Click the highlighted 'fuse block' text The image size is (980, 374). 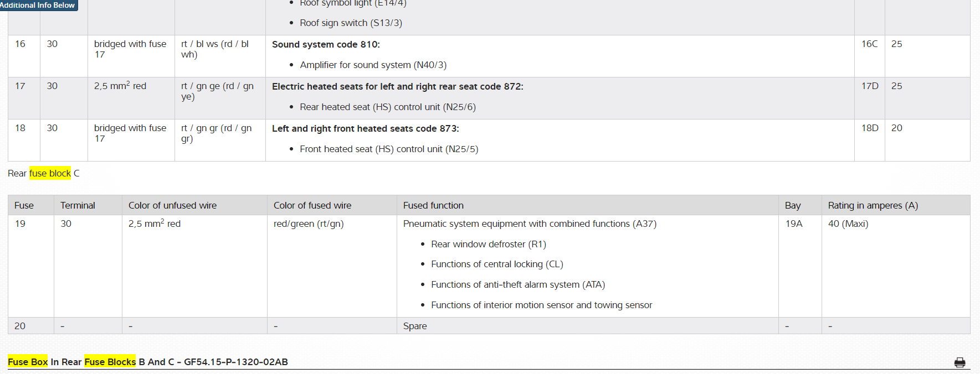tap(50, 173)
